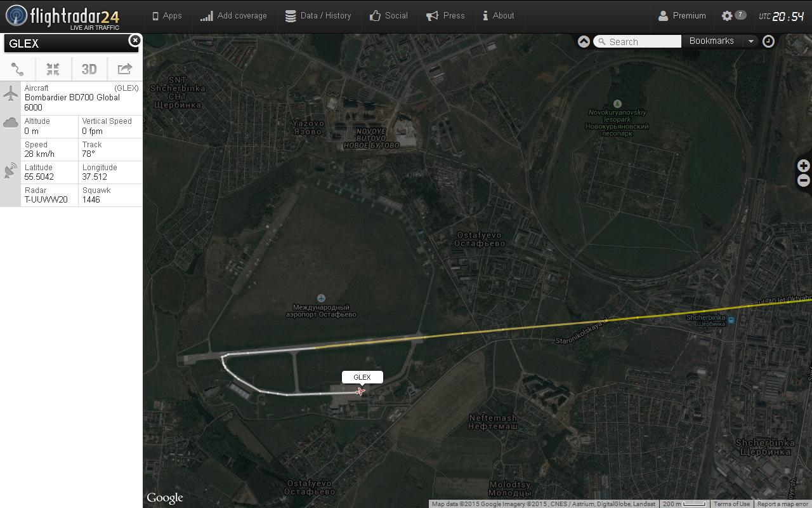Click the Bombardier BD700 Global 6000 text
This screenshot has height=508, width=812.
pos(72,102)
